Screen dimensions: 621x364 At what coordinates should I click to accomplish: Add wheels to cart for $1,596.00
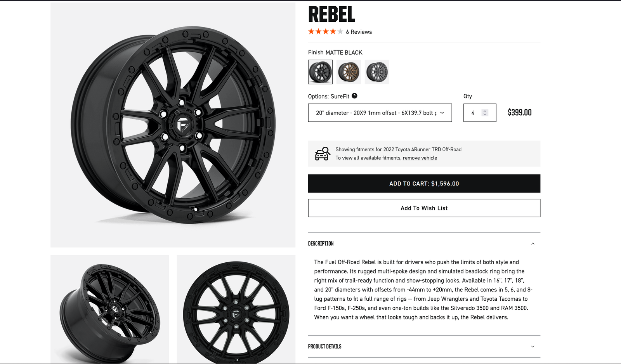[x=424, y=184]
